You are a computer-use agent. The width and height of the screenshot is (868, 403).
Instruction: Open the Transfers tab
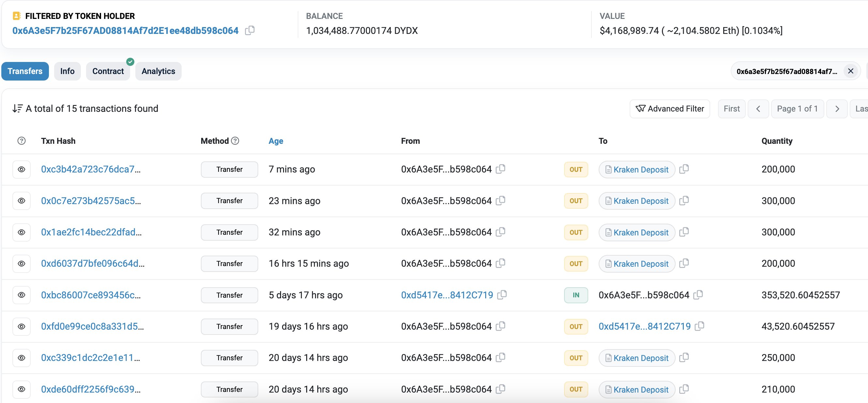pos(25,71)
